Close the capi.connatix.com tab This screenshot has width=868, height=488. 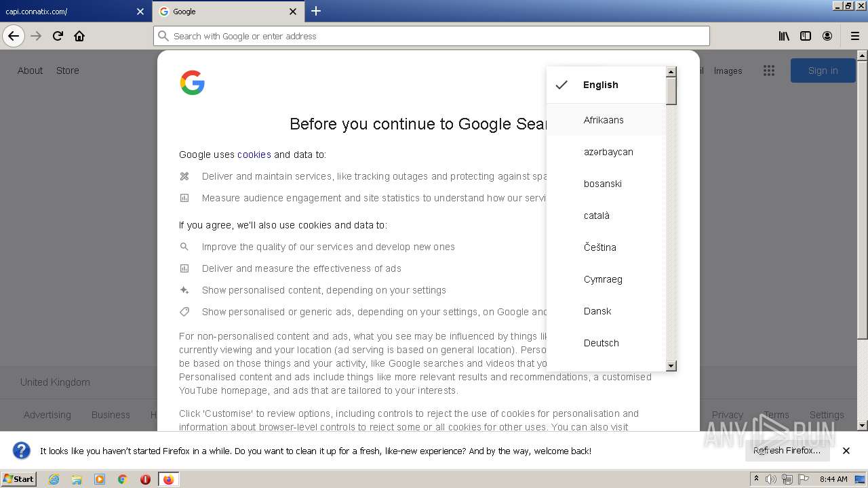(140, 12)
